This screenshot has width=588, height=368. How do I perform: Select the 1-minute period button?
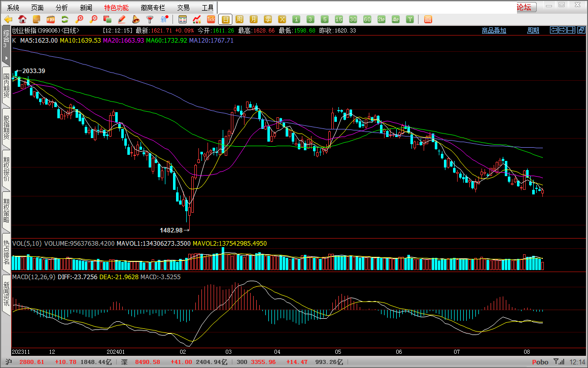(x=296, y=19)
